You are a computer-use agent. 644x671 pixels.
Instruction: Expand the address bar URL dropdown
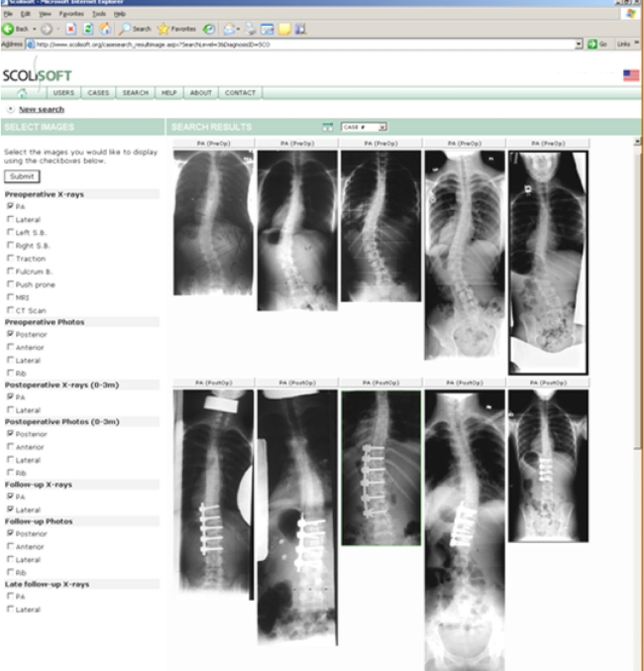tap(579, 44)
